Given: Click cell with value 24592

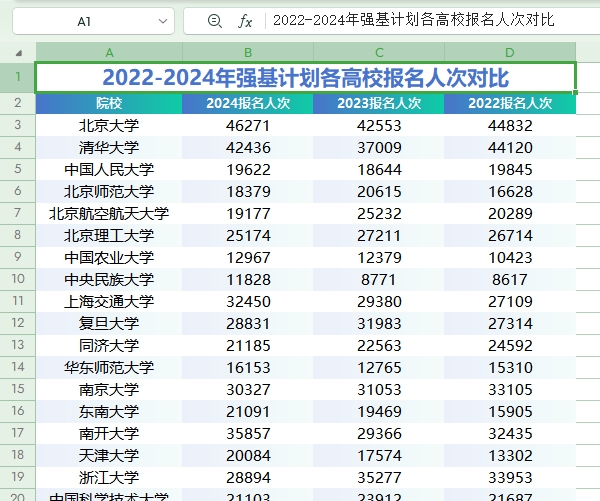Looking at the screenshot, I should click(x=510, y=346).
